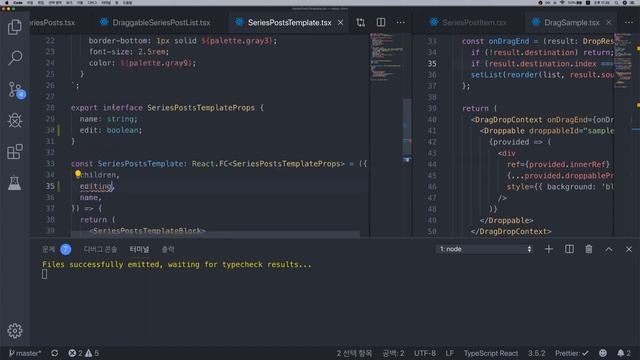
Task: Click the Code menu in macOS menu bar
Action: point(18,3)
